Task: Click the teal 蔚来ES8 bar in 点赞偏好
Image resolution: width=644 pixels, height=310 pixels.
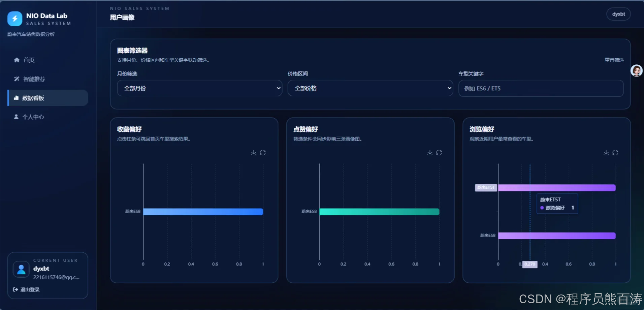Action: [379, 212]
